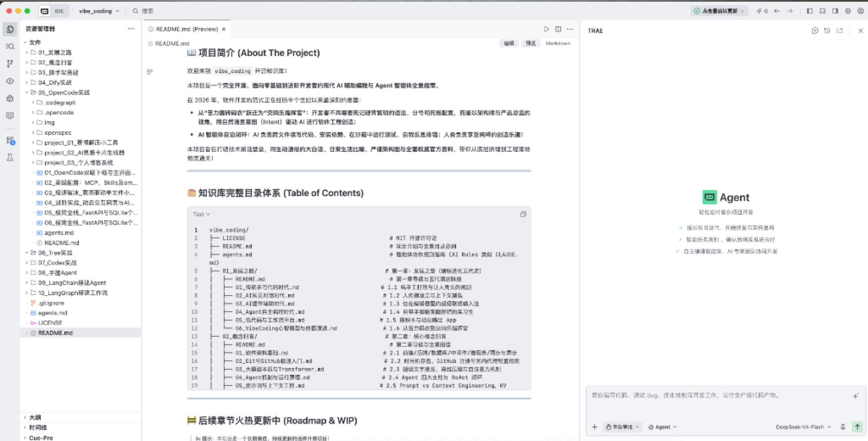Start a new chat in TRAE panel

tap(815, 31)
